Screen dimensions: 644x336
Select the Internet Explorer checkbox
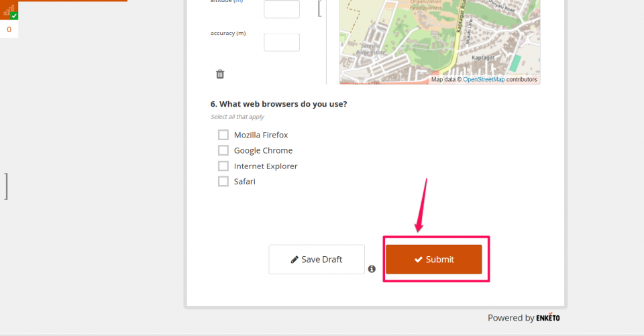click(223, 166)
